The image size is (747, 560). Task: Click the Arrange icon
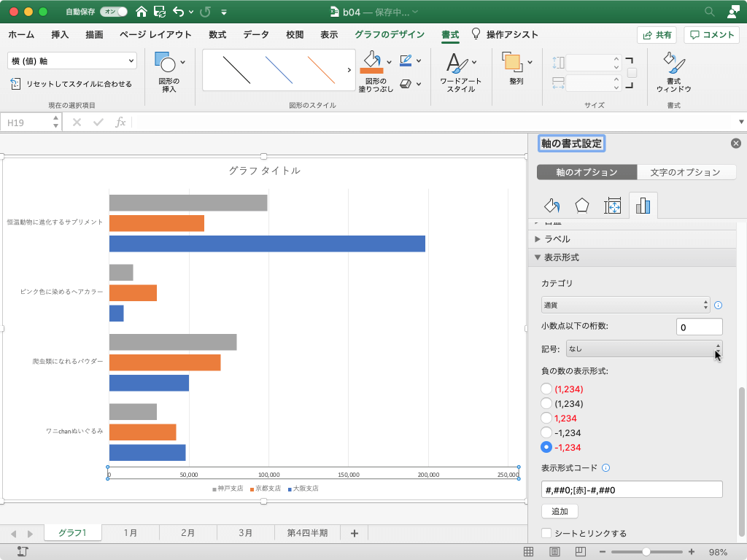[511, 63]
